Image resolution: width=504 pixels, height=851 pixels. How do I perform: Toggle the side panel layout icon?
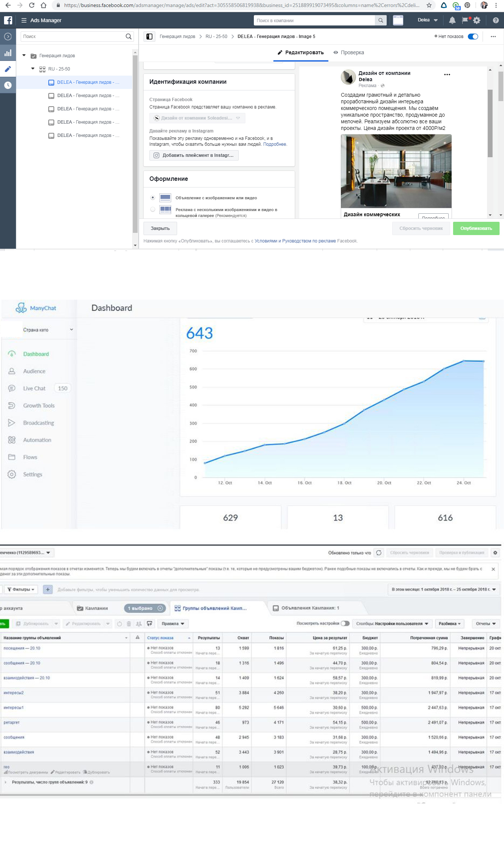coord(149,37)
